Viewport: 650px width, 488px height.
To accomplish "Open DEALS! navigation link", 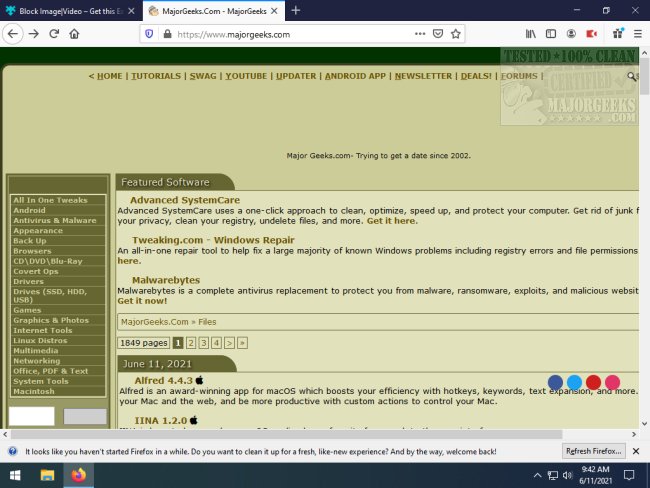I will 476,76.
